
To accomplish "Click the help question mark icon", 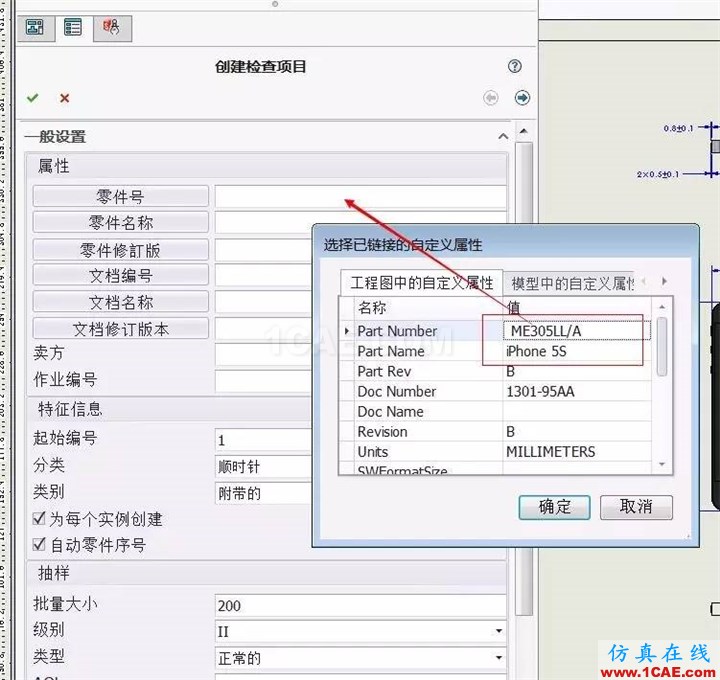I will tap(514, 66).
